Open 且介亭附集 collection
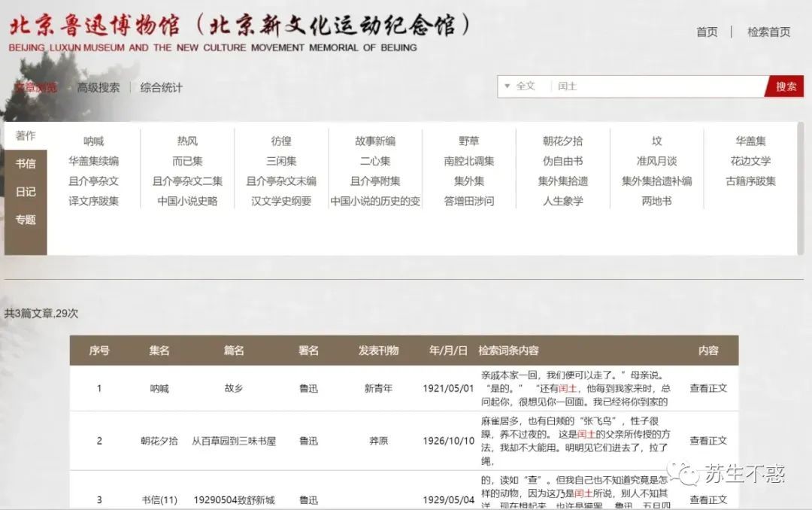The height and width of the screenshot is (510, 812). [x=375, y=181]
